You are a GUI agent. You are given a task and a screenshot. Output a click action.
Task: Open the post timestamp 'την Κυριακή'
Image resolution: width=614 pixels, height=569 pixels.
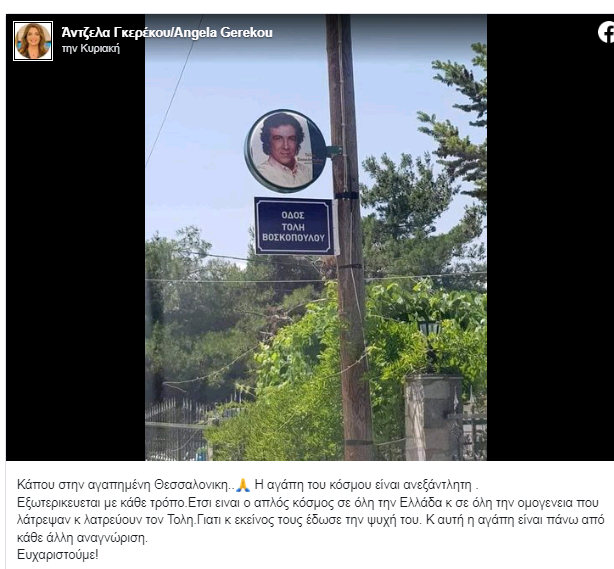90,48
